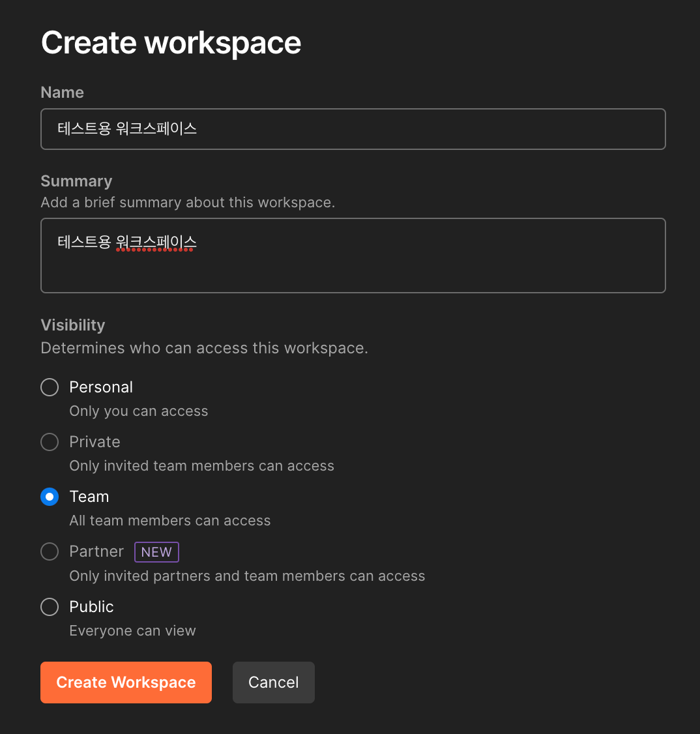Click the "Private" option label text
This screenshot has width=700, height=734.
point(95,442)
